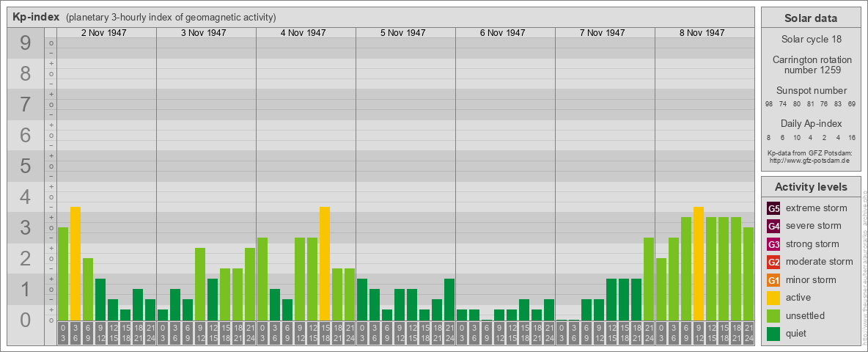
Task: Click sunspot number value 74
Action: (783, 104)
